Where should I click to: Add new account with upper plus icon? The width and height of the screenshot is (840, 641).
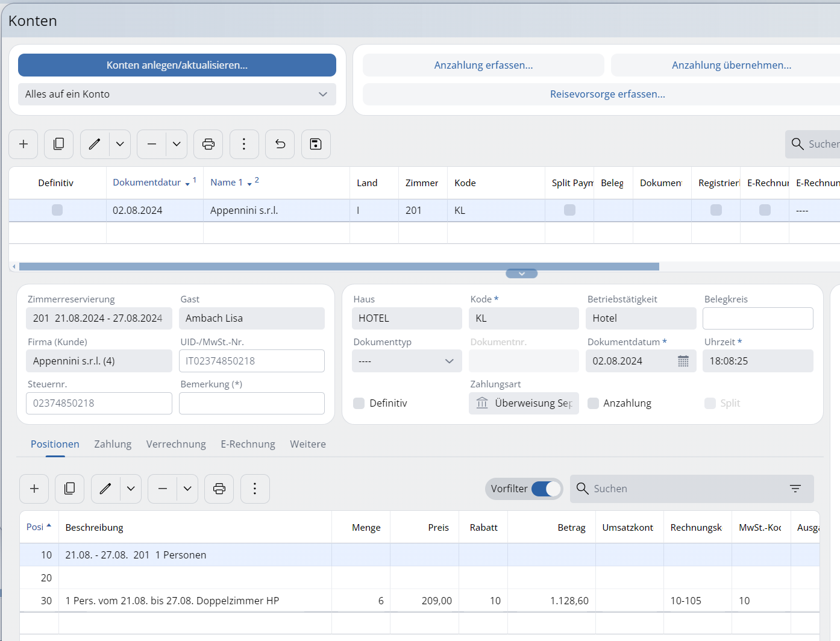click(x=24, y=144)
